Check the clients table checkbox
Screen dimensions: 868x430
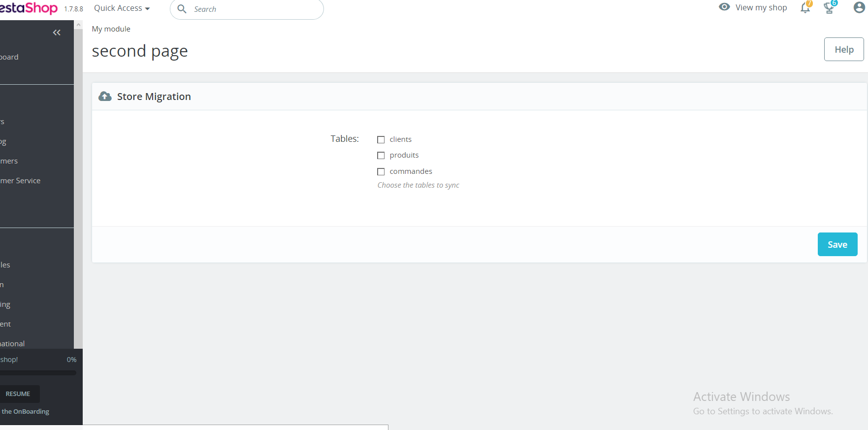pyautogui.click(x=381, y=139)
